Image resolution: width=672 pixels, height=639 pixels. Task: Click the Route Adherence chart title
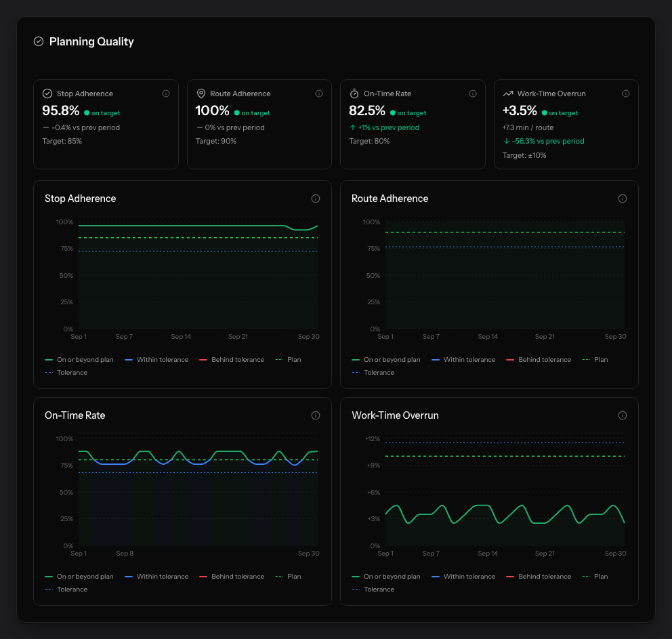pyautogui.click(x=390, y=199)
